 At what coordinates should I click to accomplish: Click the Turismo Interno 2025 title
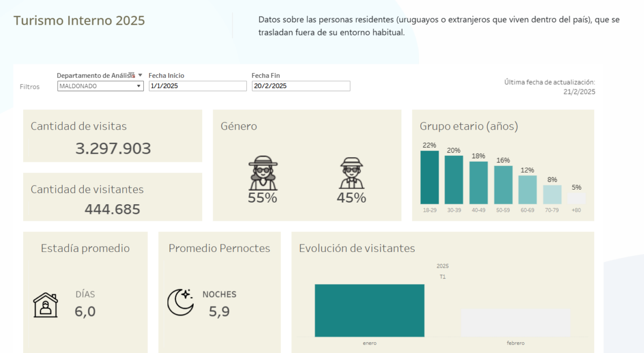coord(79,20)
